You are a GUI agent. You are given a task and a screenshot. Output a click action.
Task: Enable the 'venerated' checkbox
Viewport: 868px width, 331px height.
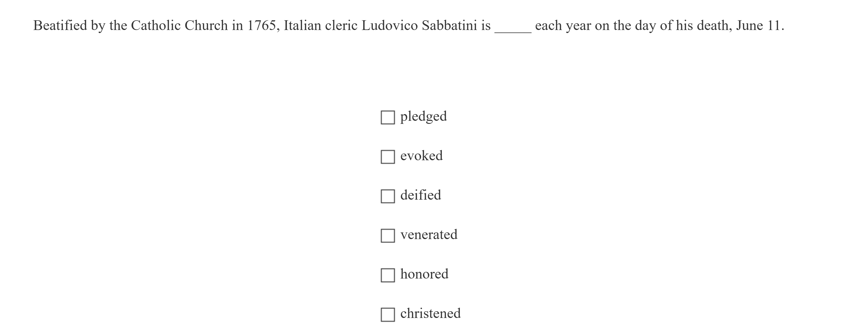387,236
